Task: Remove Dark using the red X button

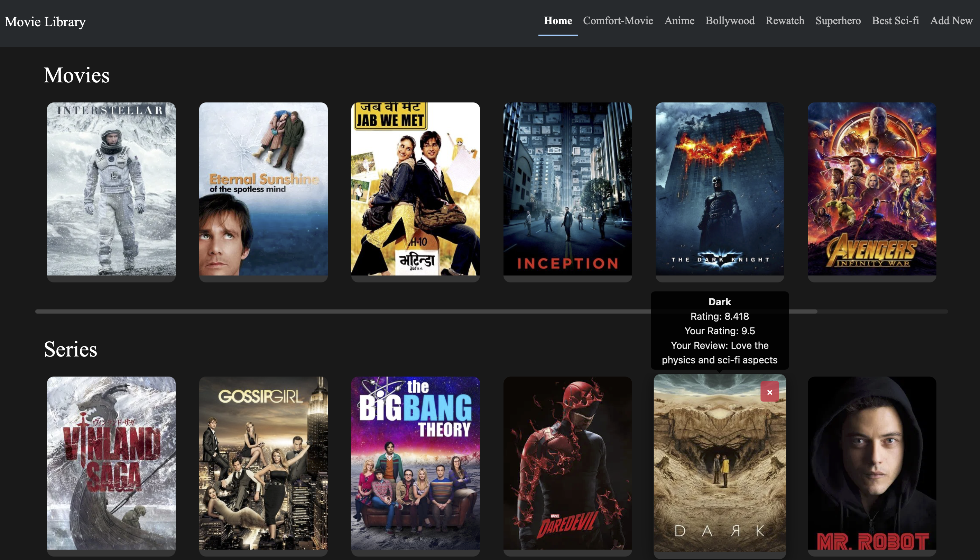Action: tap(769, 391)
